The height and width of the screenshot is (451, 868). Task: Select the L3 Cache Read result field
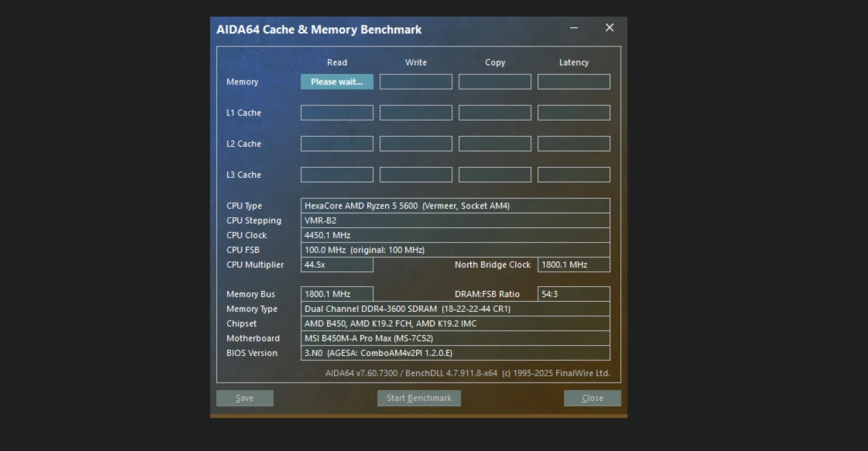336,174
